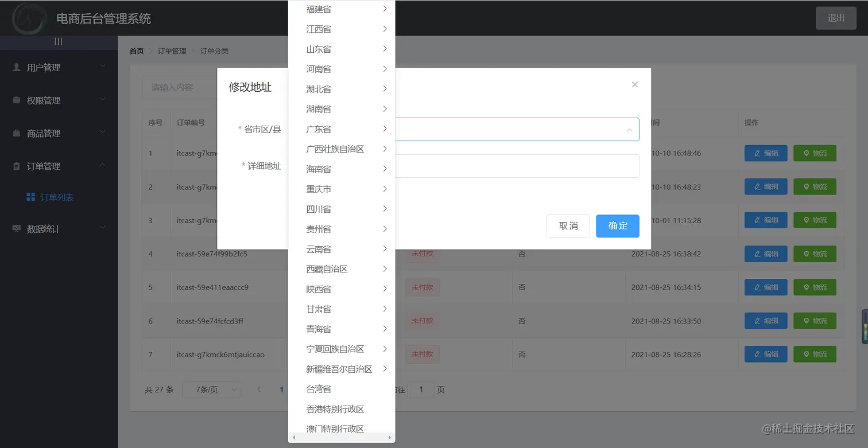Image resolution: width=868 pixels, height=448 pixels.
Task: Edit order row 2 with 编辑
Action: coord(766,186)
